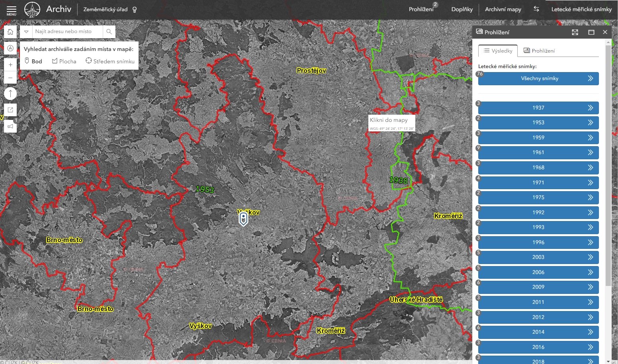
Task: Expand the 1961 aerial photos group
Action: pos(538,153)
